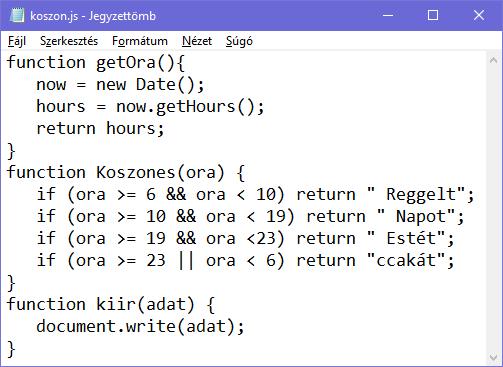Open the Fájl menu
This screenshot has width=503, height=367.
(17, 41)
